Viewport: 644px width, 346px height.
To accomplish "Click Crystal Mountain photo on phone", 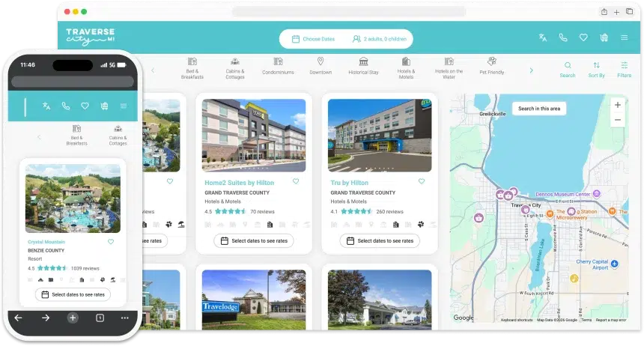I will [73, 198].
